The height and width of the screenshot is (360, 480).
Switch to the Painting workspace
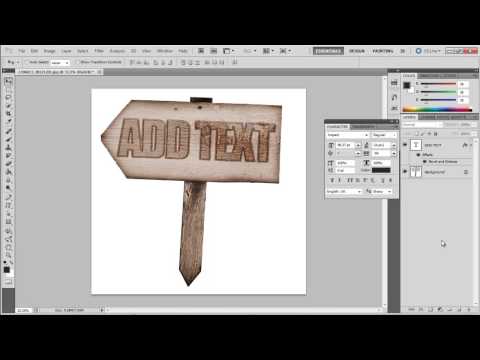(383, 51)
